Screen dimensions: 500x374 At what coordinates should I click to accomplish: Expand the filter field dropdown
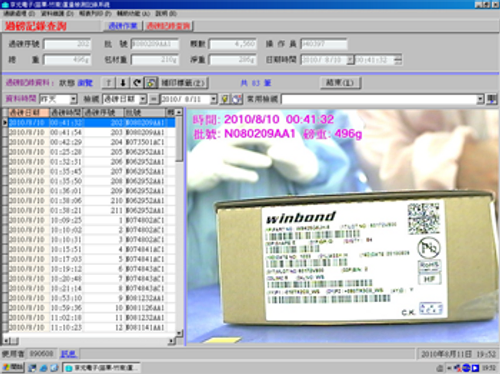coord(143,99)
